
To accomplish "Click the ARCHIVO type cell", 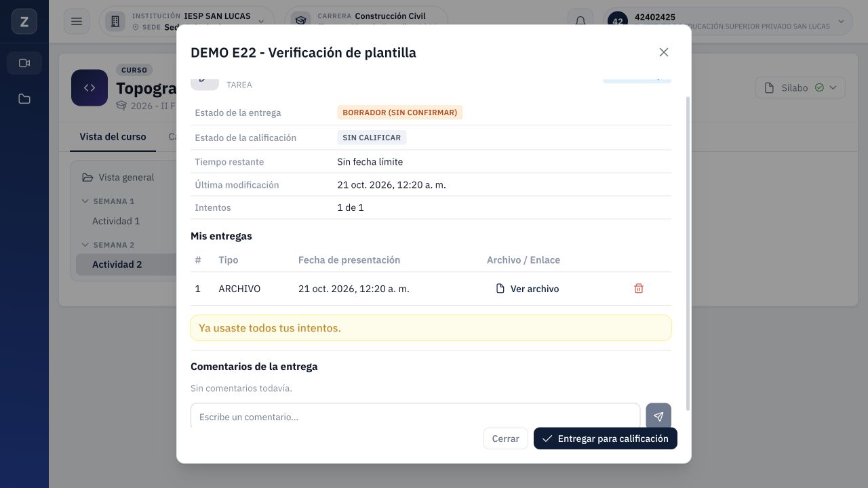I will coord(239,289).
